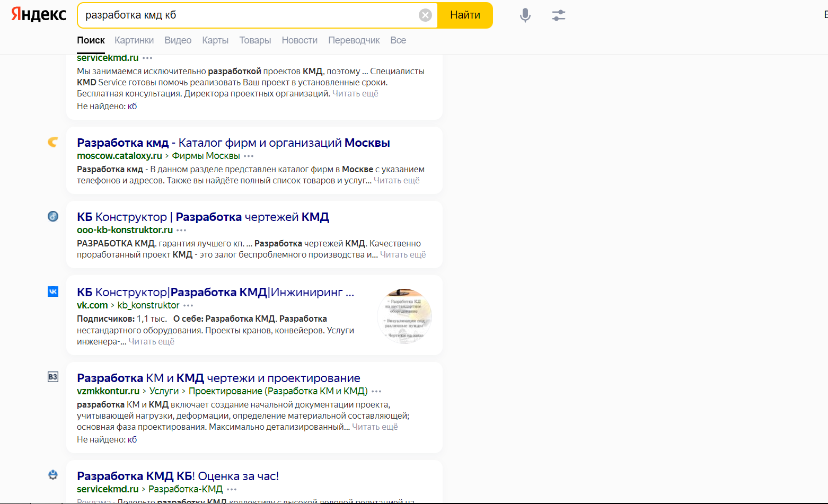Click the ooo-kb-konstruktor.ru URL
The image size is (828, 504).
[125, 230]
